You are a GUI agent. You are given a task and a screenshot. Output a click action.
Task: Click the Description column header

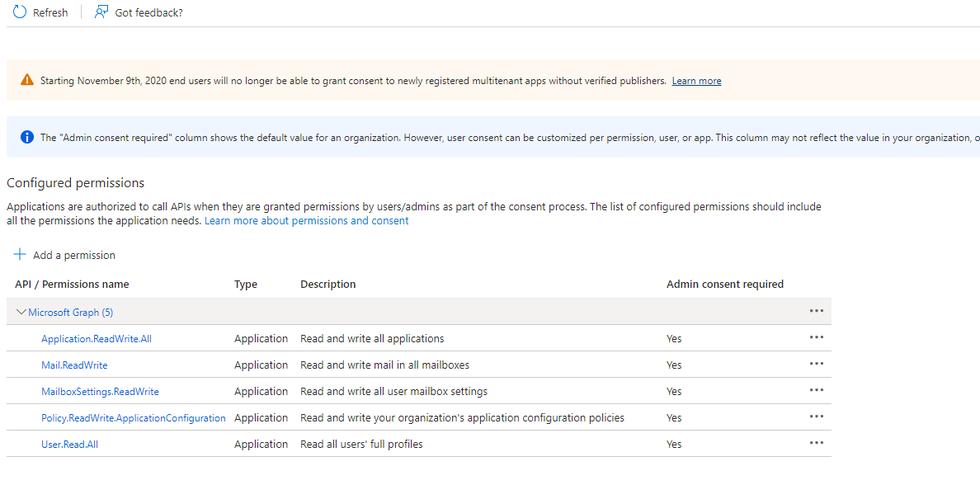pos(327,285)
